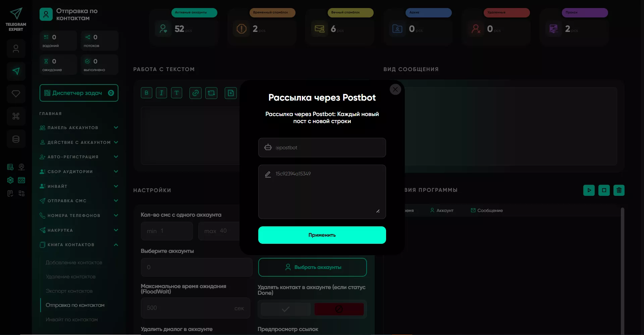
Task: Open Удаление контактов submenu item
Action: click(x=70, y=277)
